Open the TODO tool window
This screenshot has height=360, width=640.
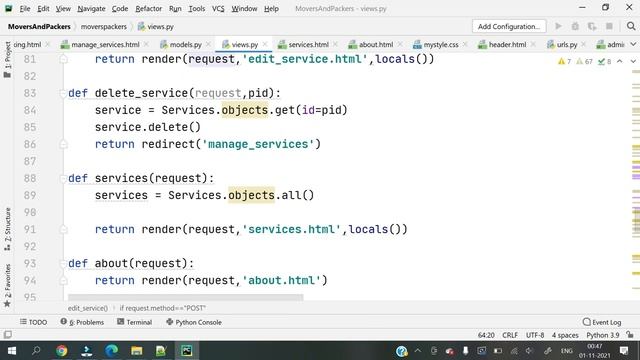[33, 322]
